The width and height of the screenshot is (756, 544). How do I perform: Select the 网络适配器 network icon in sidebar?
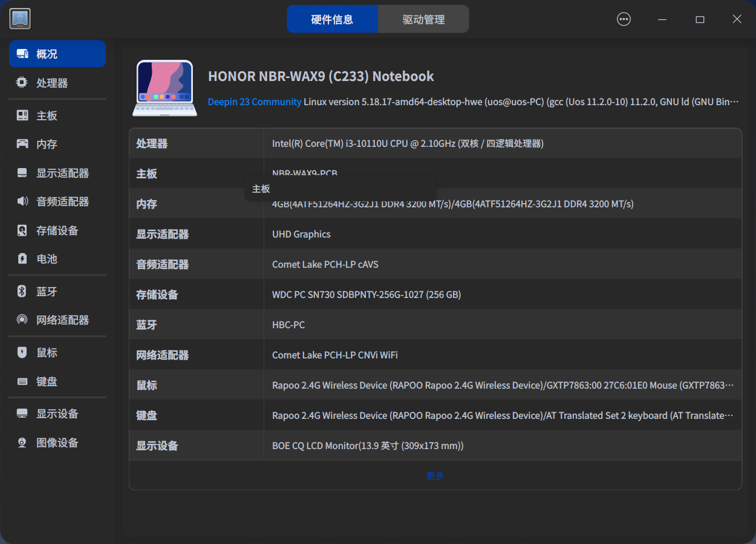22,320
